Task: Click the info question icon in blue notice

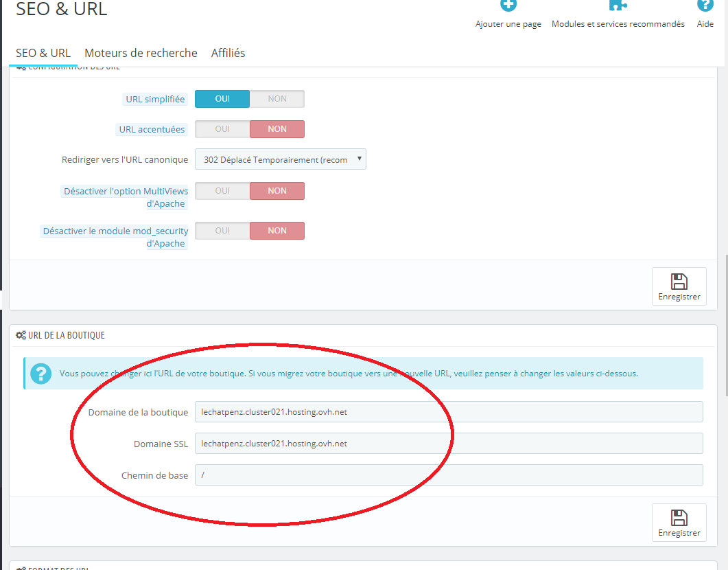Action: pyautogui.click(x=41, y=374)
